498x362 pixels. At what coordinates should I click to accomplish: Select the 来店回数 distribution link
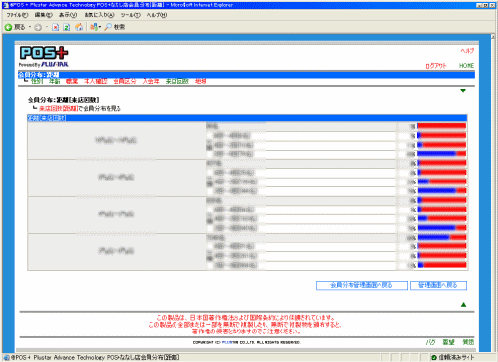[x=177, y=81]
